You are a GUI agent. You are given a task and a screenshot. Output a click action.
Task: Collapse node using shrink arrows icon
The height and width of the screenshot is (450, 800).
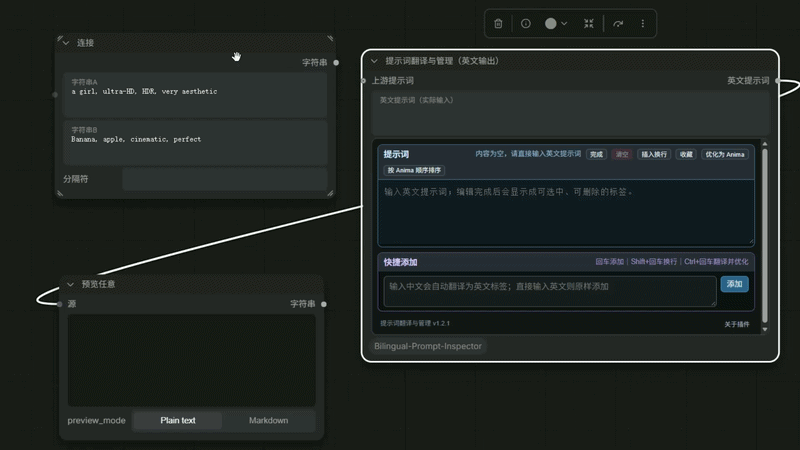point(589,23)
